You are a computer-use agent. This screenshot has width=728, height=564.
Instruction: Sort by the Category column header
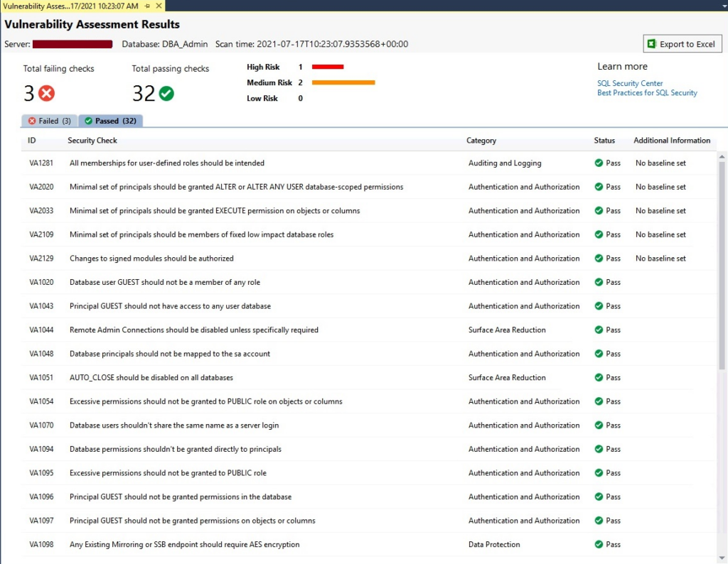click(x=481, y=141)
